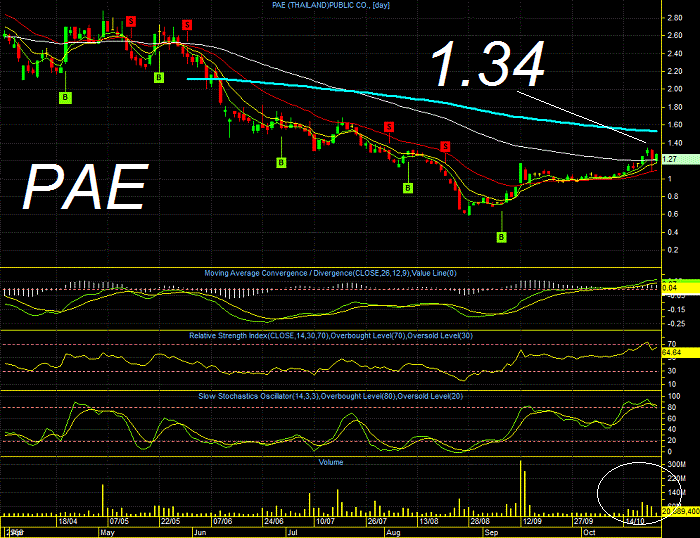Click the Jun month label

click(x=200, y=532)
